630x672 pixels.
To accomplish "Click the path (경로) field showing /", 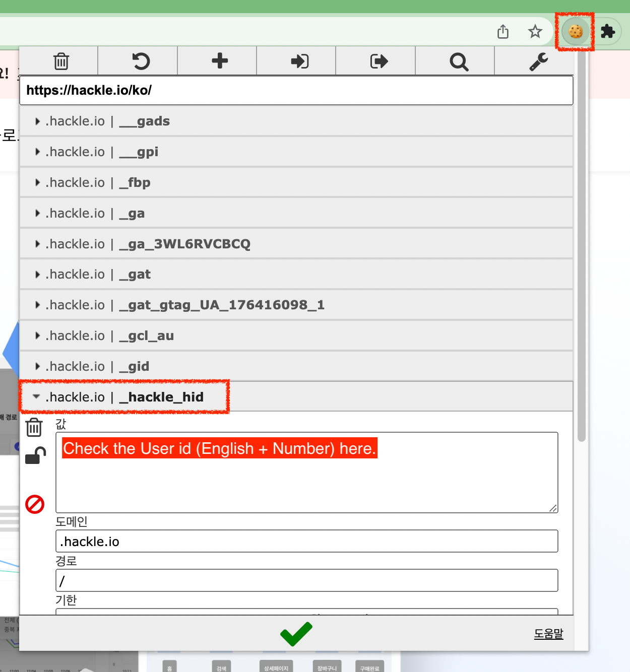I will [x=307, y=580].
